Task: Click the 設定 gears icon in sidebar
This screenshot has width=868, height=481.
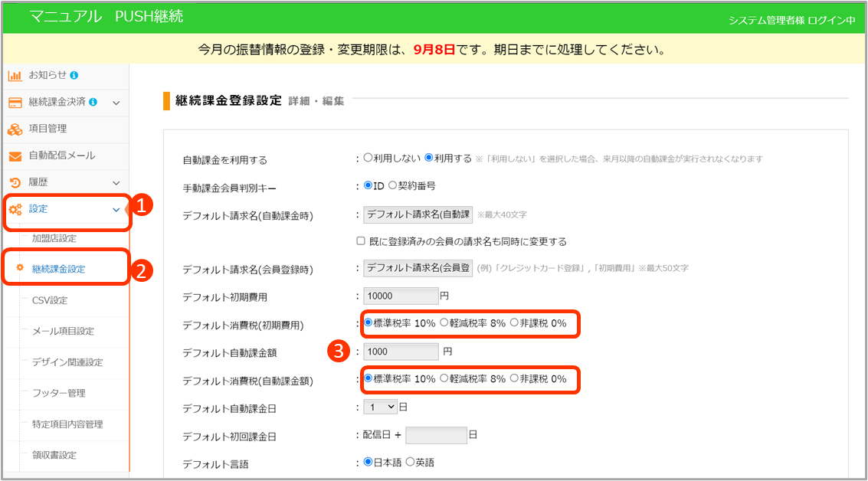Action: 15,209
